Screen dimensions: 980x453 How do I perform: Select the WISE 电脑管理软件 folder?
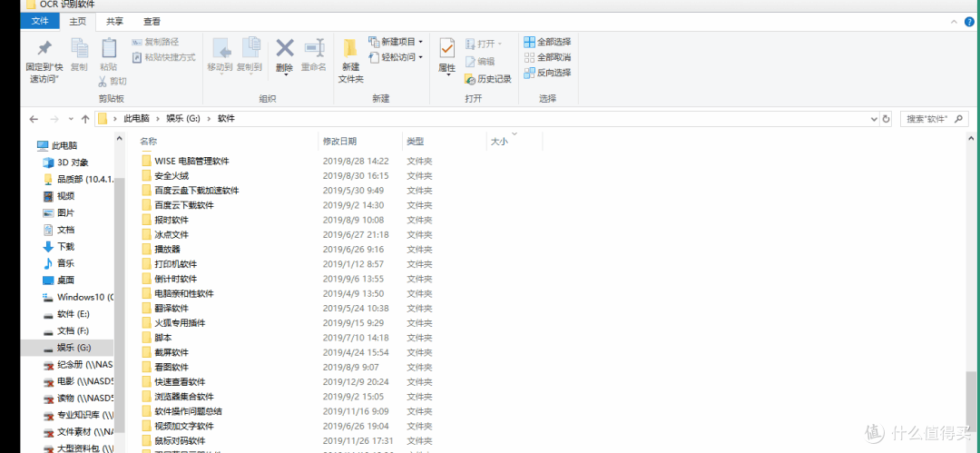pyautogui.click(x=185, y=161)
